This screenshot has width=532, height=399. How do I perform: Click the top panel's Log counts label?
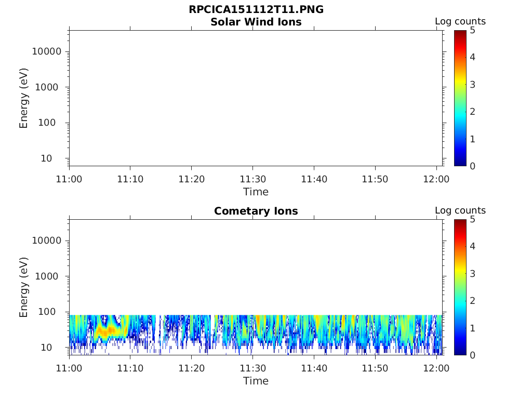click(460, 21)
